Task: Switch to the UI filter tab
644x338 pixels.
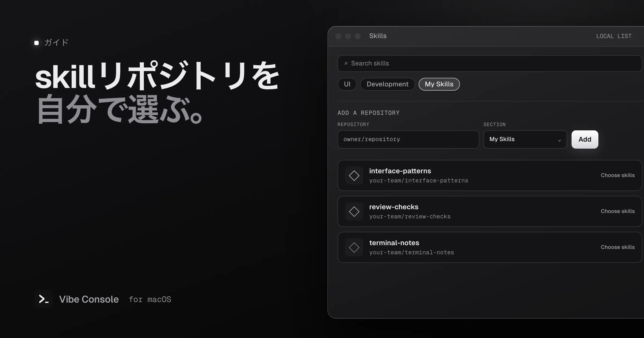Action: (347, 84)
